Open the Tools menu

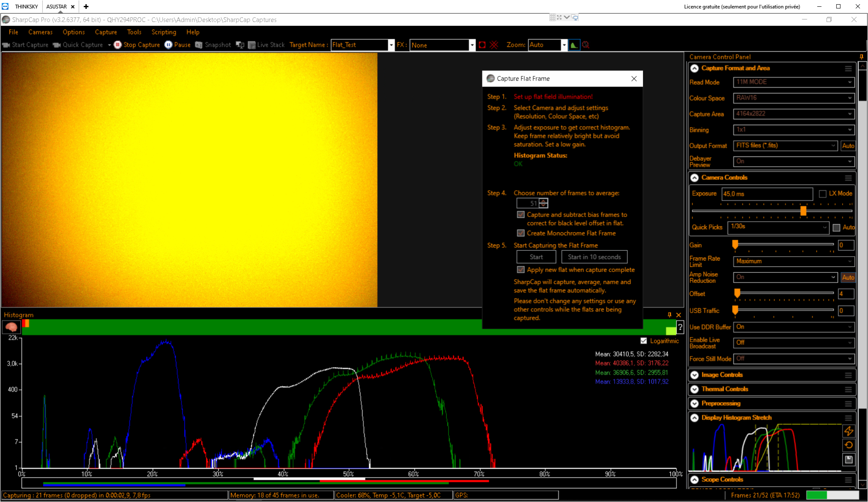click(x=134, y=32)
